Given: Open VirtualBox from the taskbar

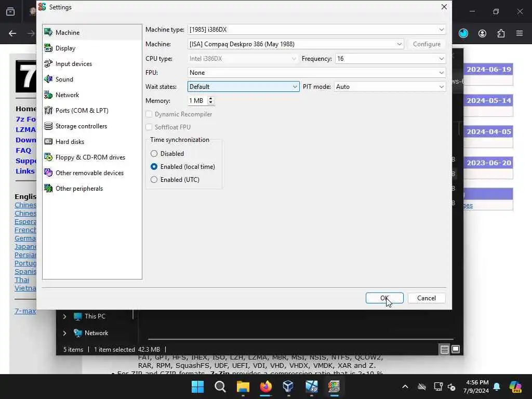Looking at the screenshot, I should click(x=288, y=387).
